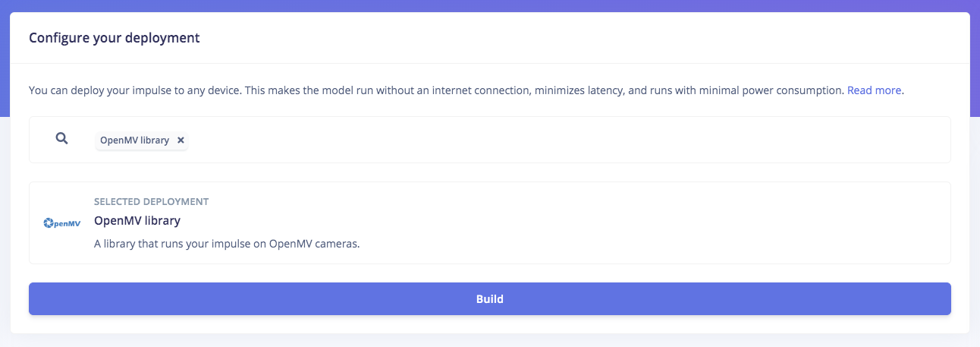This screenshot has width=980, height=347.
Task: Click the OpenMV logo icon
Action: click(62, 223)
